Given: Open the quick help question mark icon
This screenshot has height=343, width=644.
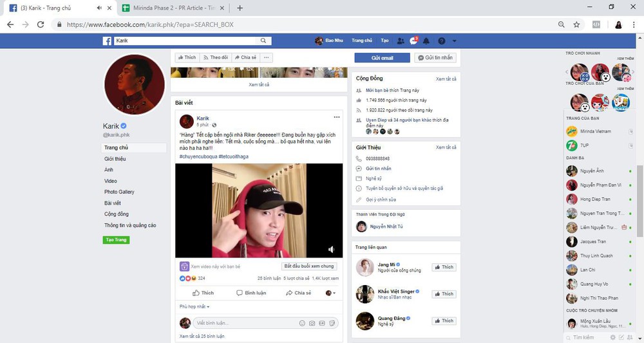Looking at the screenshot, I should tap(442, 41).
